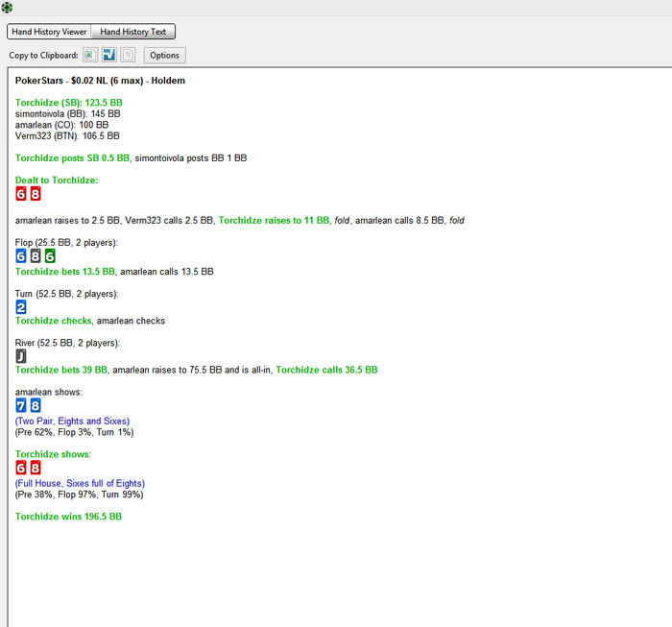Click blue 7 card amarlean shows

click(20, 405)
